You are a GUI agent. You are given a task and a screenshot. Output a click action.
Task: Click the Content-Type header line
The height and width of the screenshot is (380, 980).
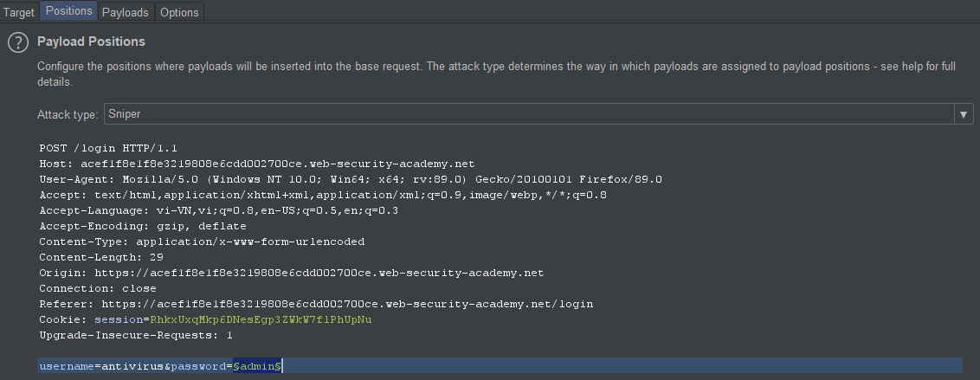coord(201,242)
